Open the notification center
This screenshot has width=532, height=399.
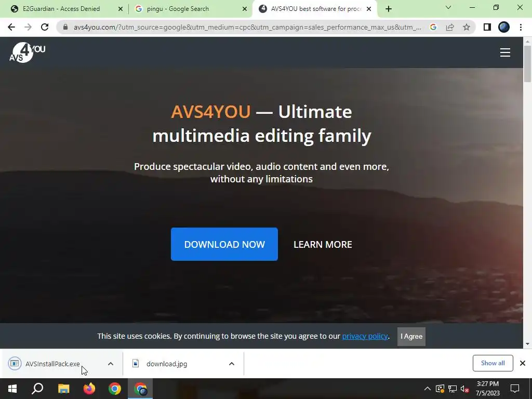(x=515, y=389)
